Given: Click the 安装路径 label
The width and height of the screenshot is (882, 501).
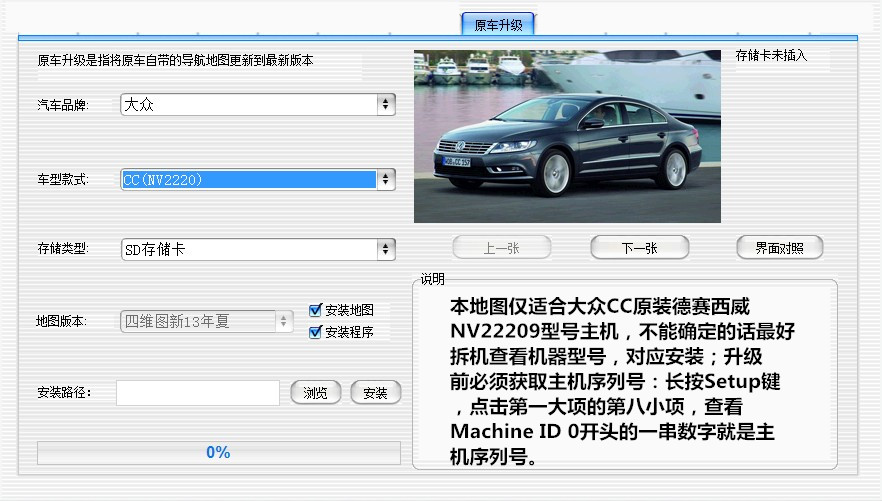Looking at the screenshot, I should pos(64,392).
